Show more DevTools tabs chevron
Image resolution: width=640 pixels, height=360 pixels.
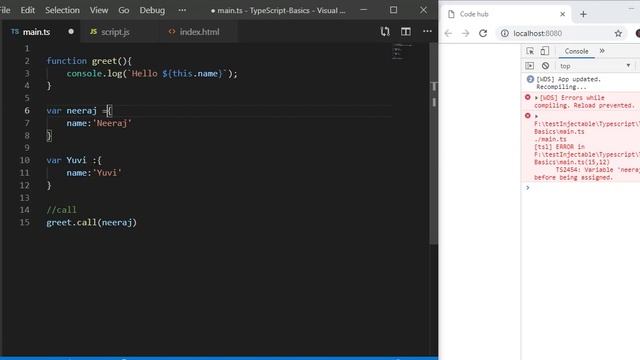pyautogui.click(x=602, y=51)
